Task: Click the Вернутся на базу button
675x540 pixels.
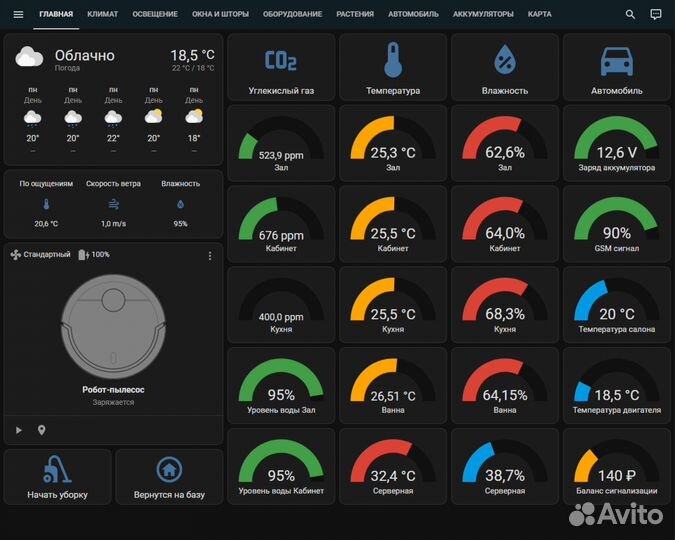Action: 169,476
